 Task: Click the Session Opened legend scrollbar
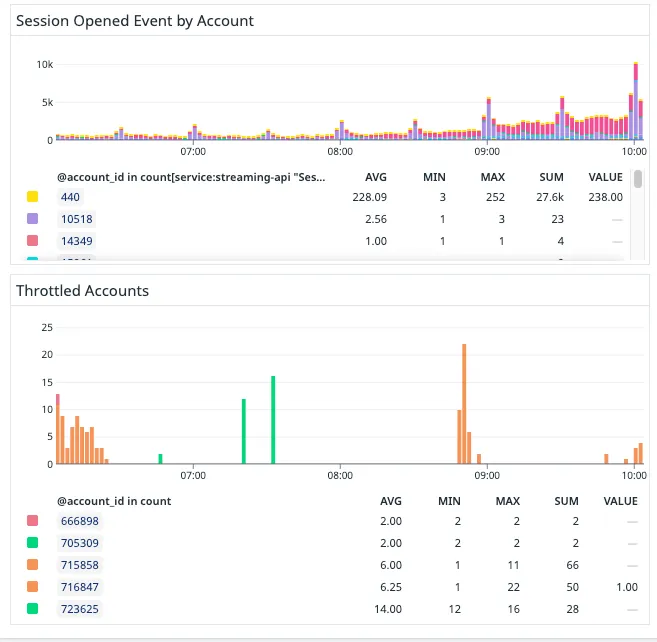tap(637, 215)
